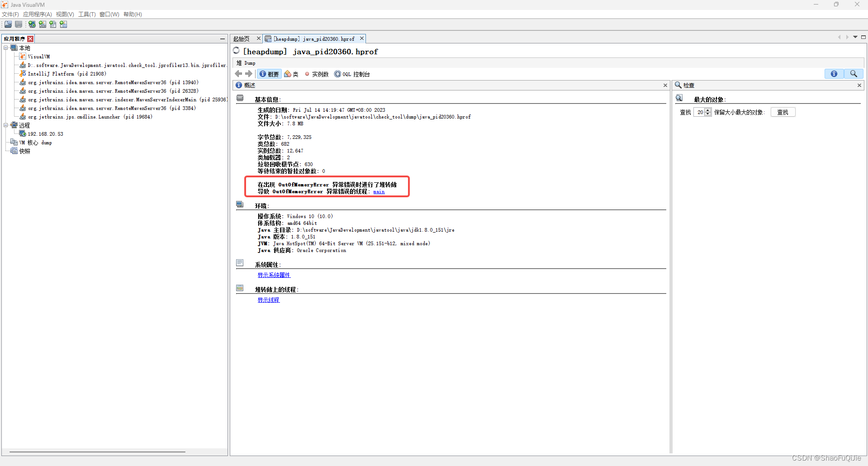The image size is (868, 466).
Task: Open the 工具 menu
Action: tap(86, 14)
